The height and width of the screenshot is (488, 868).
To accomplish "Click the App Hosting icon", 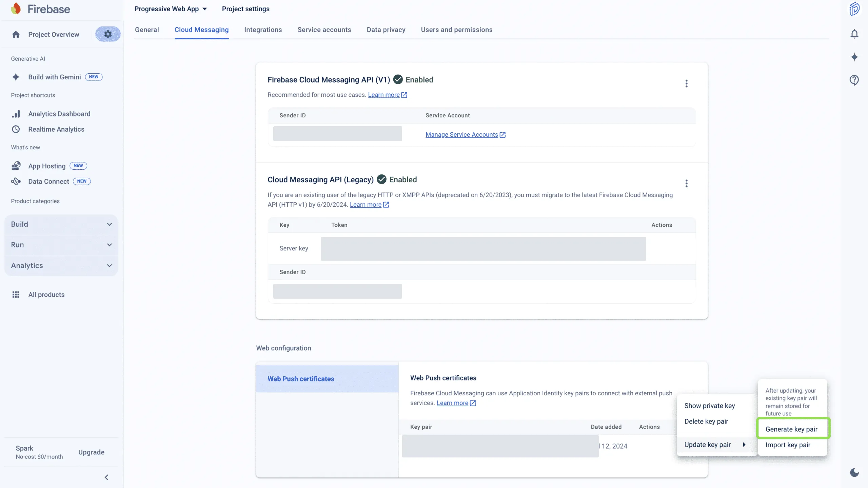I will coord(16,166).
